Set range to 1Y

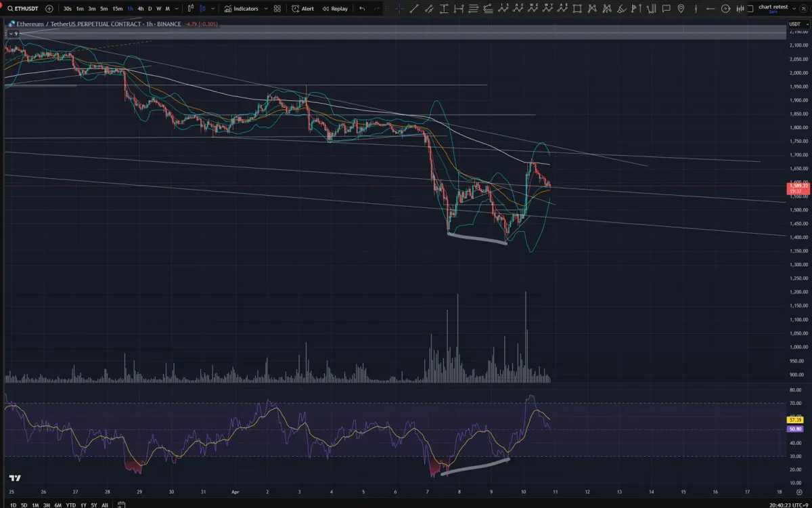click(x=83, y=504)
